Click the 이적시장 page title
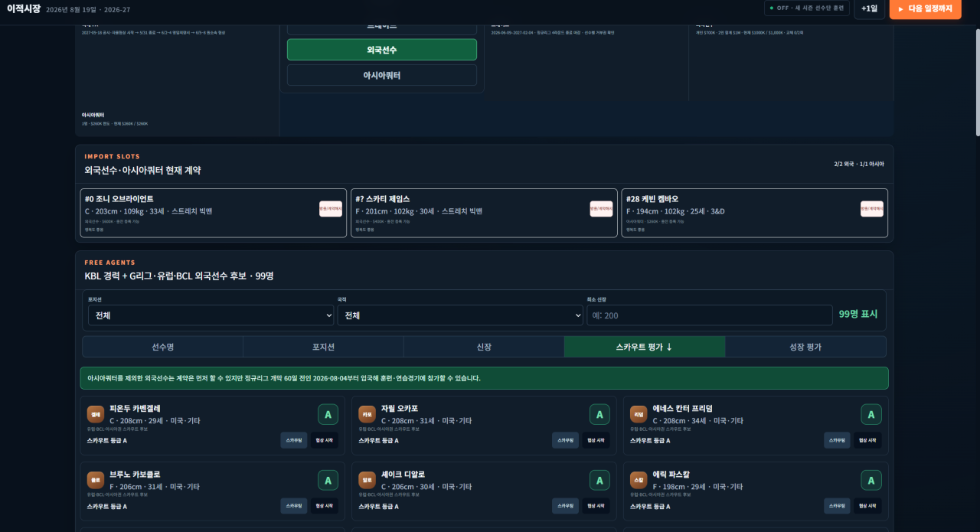Screen dimensions: 980x532 pyautogui.click(x=24, y=8)
